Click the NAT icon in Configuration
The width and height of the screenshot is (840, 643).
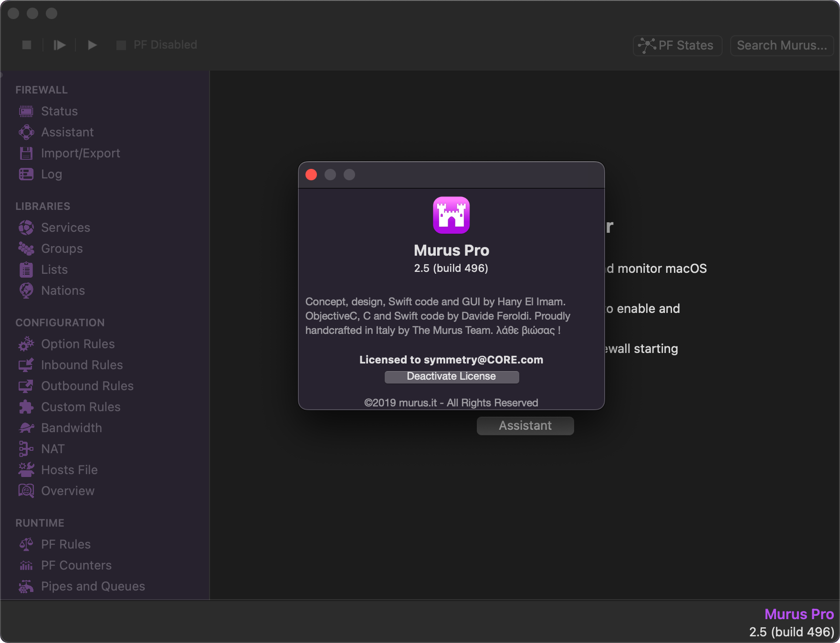(26, 449)
